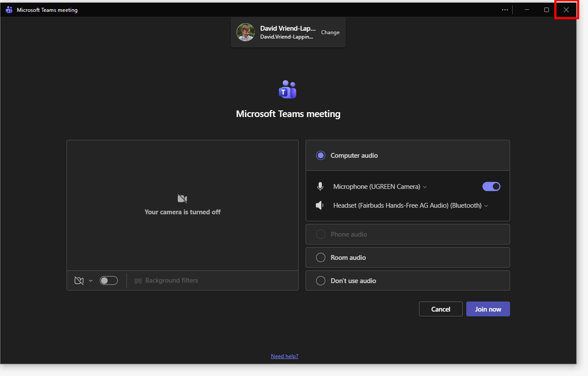Minimize the Teams meeting window
Viewport: 588px width, 376px height.
pyautogui.click(x=527, y=10)
